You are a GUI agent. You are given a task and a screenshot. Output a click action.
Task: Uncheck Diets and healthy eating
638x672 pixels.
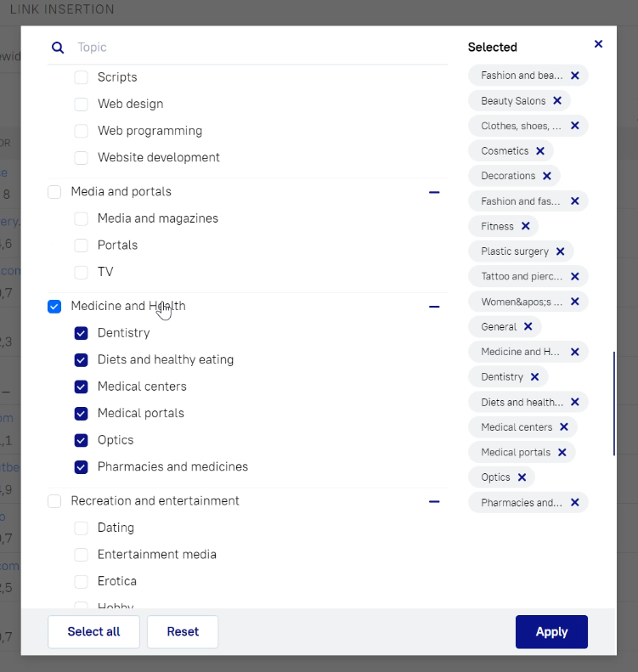coord(81,360)
